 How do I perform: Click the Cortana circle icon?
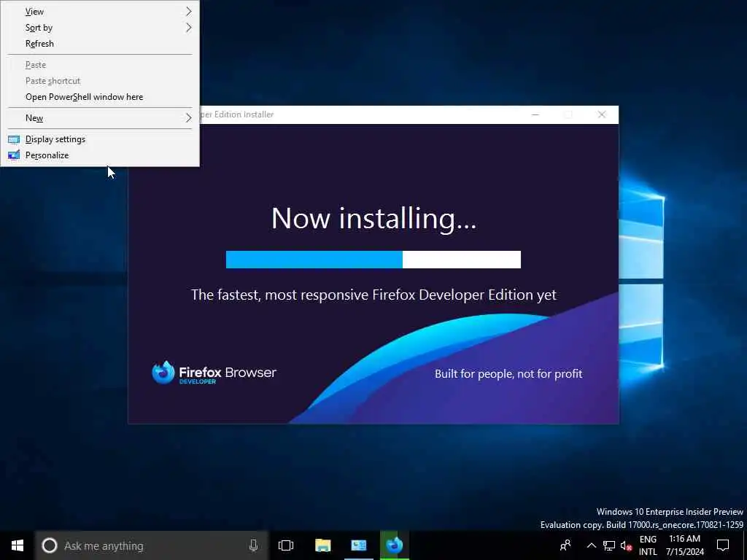coord(50,545)
